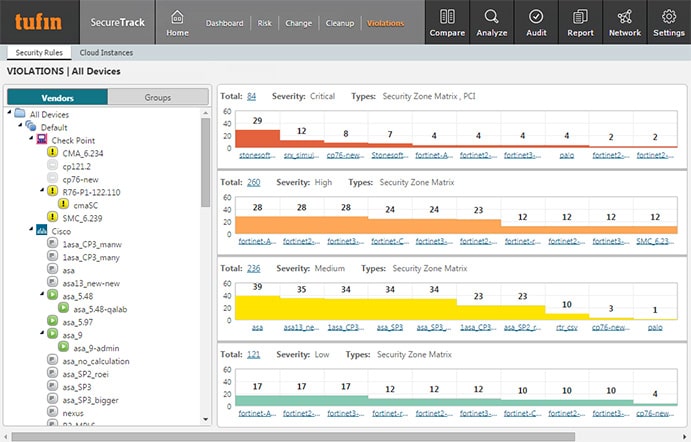
Task: Click the grey icon beside asa_SP3_bigger
Action: click(x=52, y=399)
